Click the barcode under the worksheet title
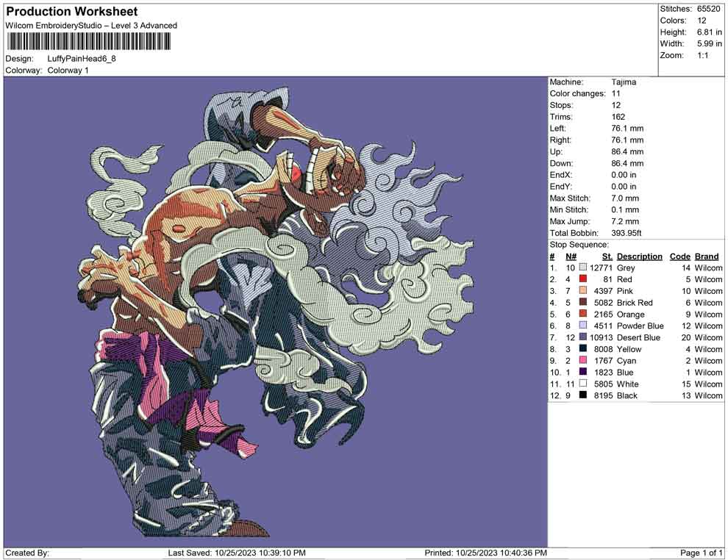The height and width of the screenshot is (560, 728). click(x=88, y=42)
